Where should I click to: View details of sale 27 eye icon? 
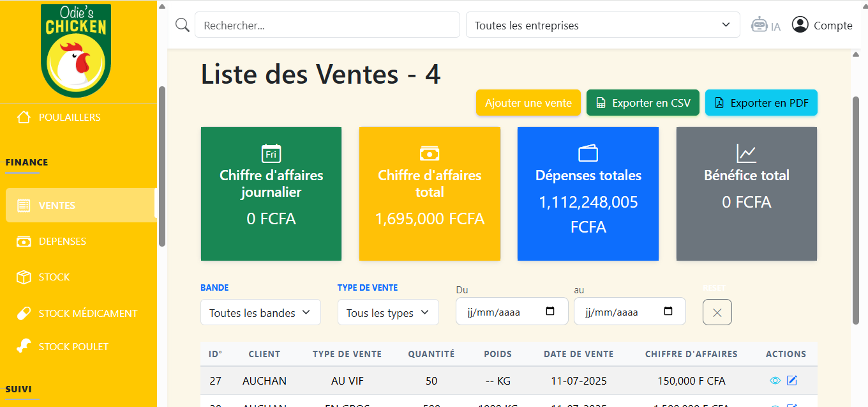pyautogui.click(x=775, y=381)
